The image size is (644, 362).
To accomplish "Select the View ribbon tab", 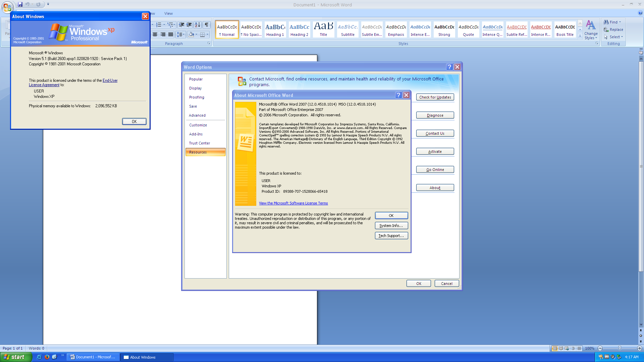I will tap(168, 13).
